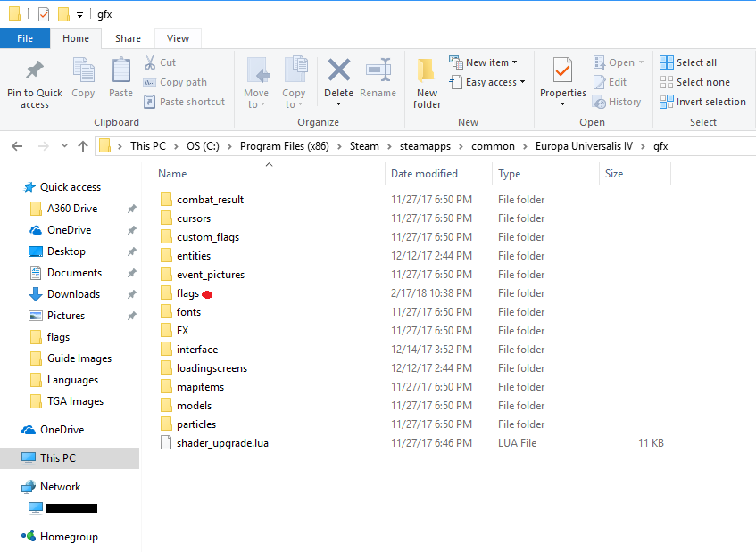This screenshot has width=756, height=552.
Task: Click Europa Universalis IV breadcrumb
Action: 584,146
